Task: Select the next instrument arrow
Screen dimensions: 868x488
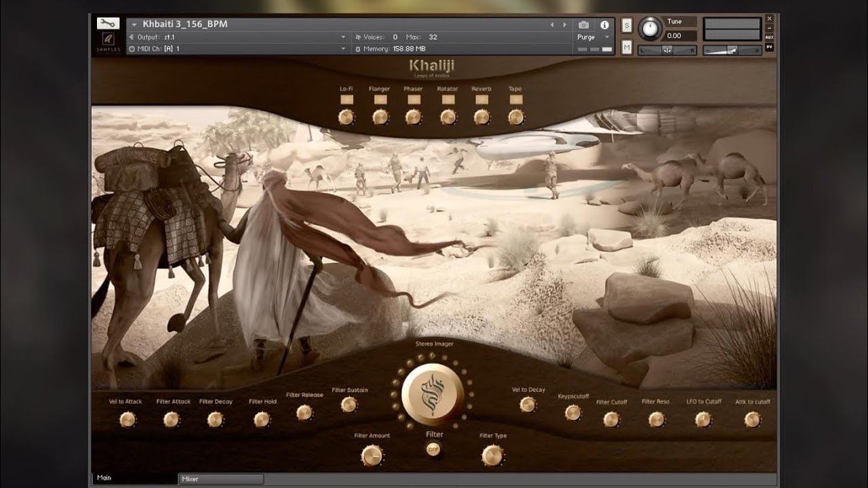Action: (x=565, y=24)
